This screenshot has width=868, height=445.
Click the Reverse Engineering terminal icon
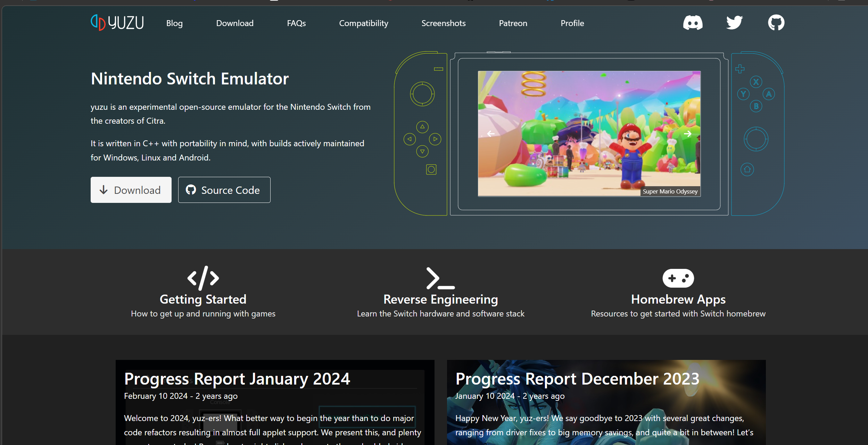[440, 278]
